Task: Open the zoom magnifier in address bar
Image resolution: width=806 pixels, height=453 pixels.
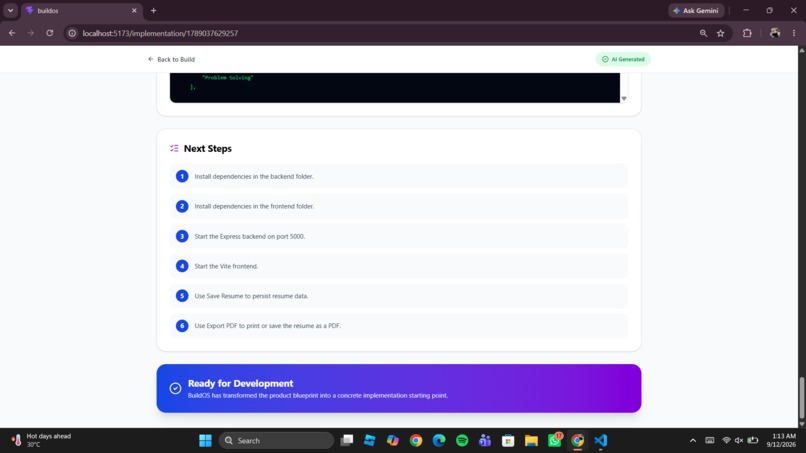Action: pyautogui.click(x=703, y=33)
